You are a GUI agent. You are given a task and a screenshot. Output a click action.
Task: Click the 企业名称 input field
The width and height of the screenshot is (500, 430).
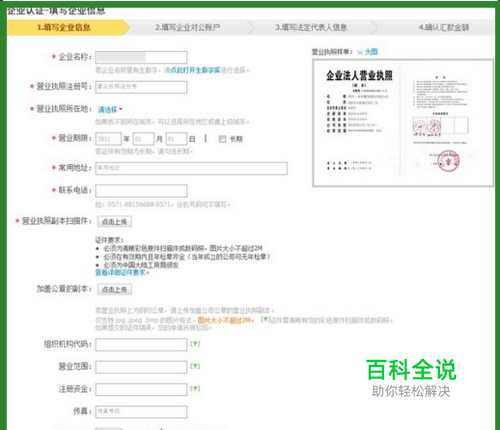(141, 57)
